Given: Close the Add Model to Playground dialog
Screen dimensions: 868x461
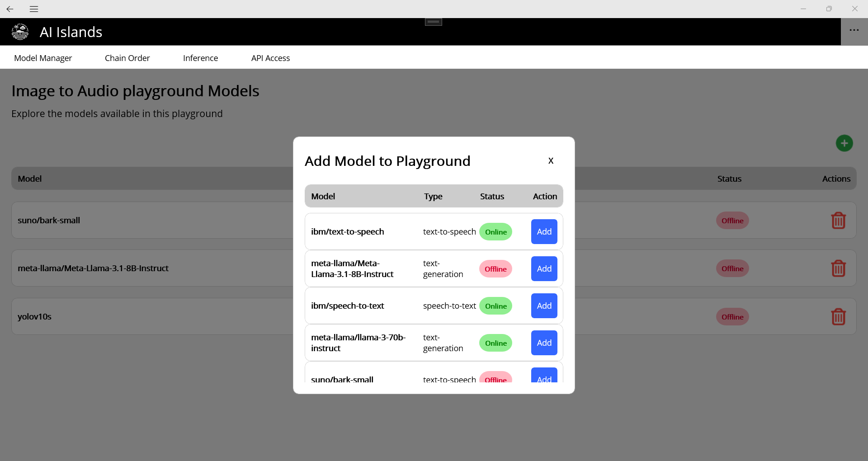Looking at the screenshot, I should (551, 160).
